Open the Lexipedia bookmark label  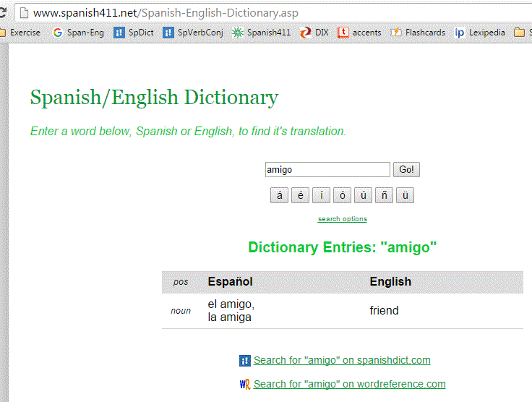click(487, 33)
